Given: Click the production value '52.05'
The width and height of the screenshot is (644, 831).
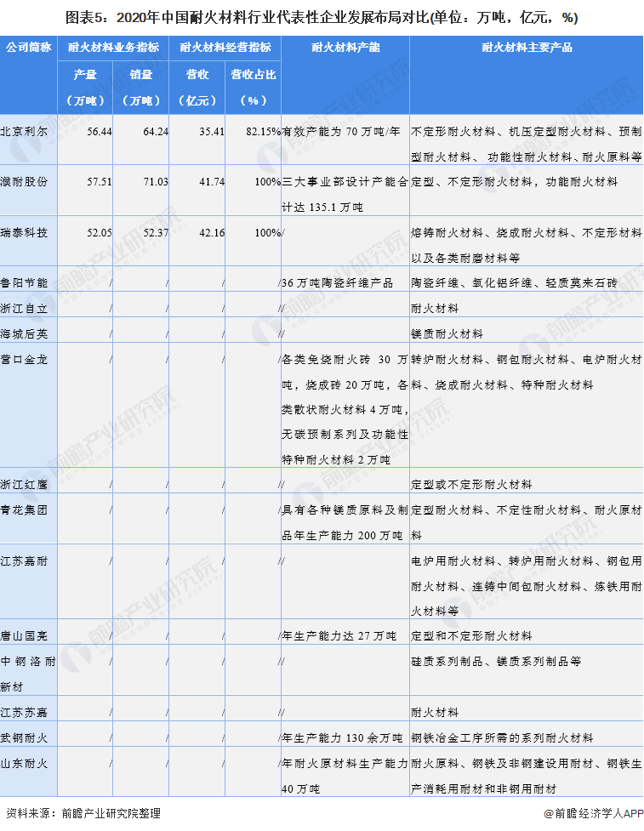Looking at the screenshot, I should [100, 233].
